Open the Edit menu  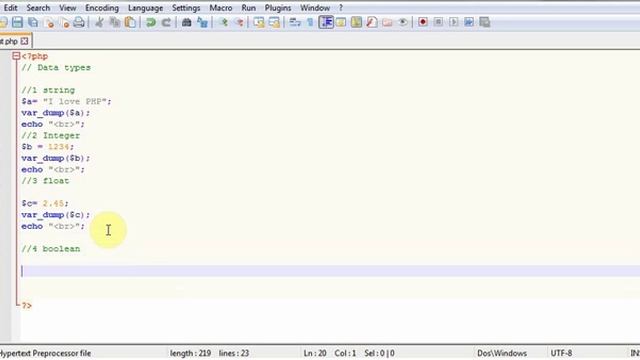[10, 8]
